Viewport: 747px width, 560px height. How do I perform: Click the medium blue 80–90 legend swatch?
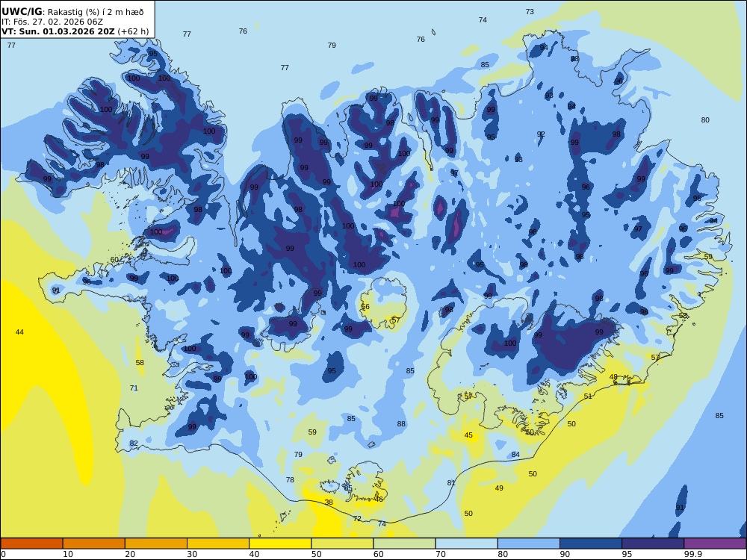point(529,544)
